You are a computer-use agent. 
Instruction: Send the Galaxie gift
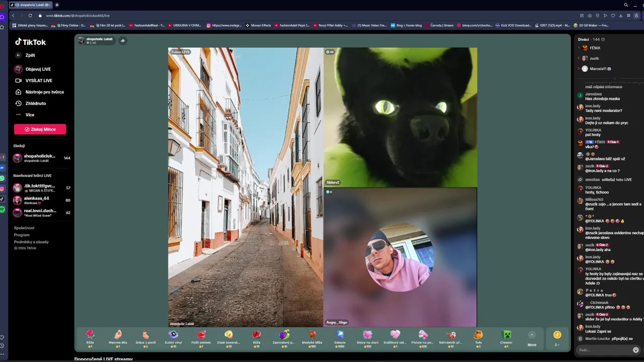point(340,339)
